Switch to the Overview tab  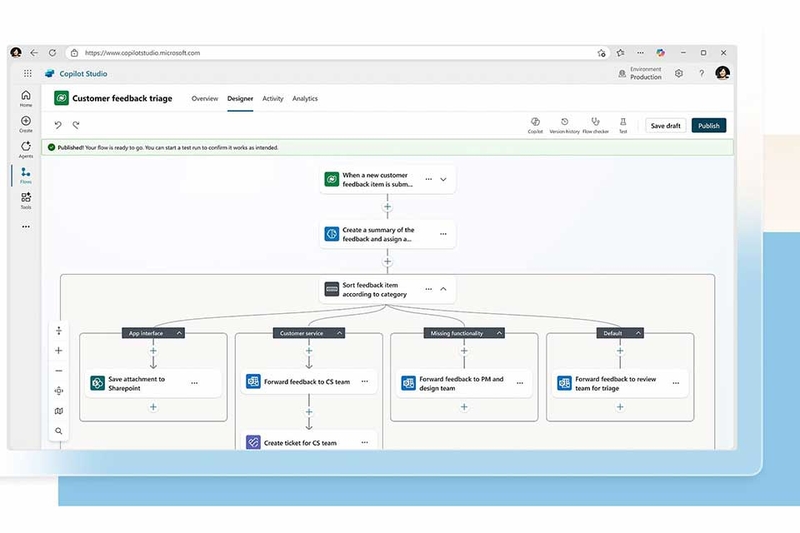tap(205, 98)
